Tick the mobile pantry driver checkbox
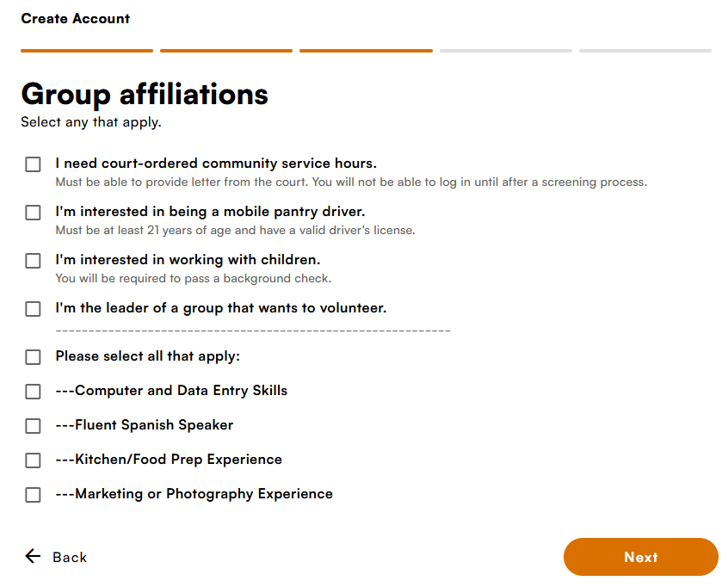This screenshot has width=728, height=587. tap(33, 213)
